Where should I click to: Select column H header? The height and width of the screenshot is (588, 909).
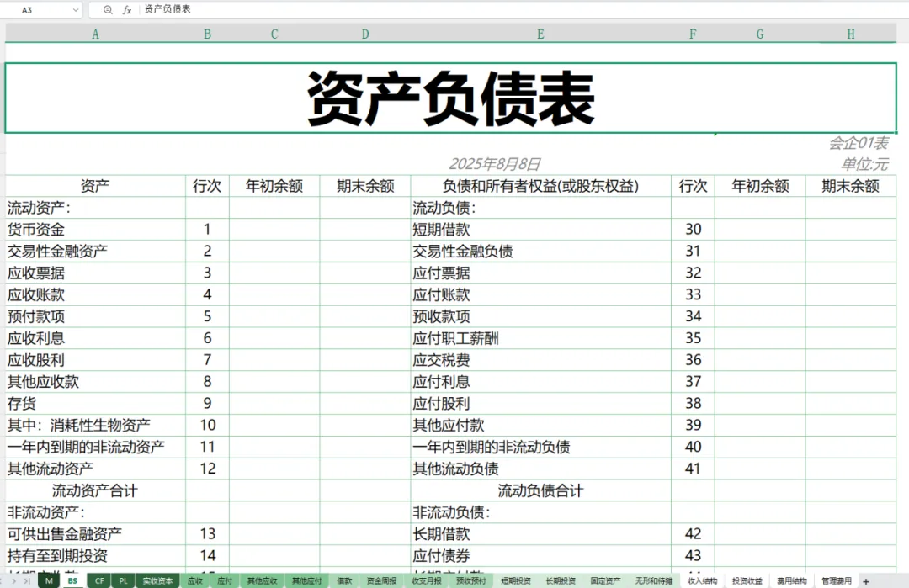[850, 34]
